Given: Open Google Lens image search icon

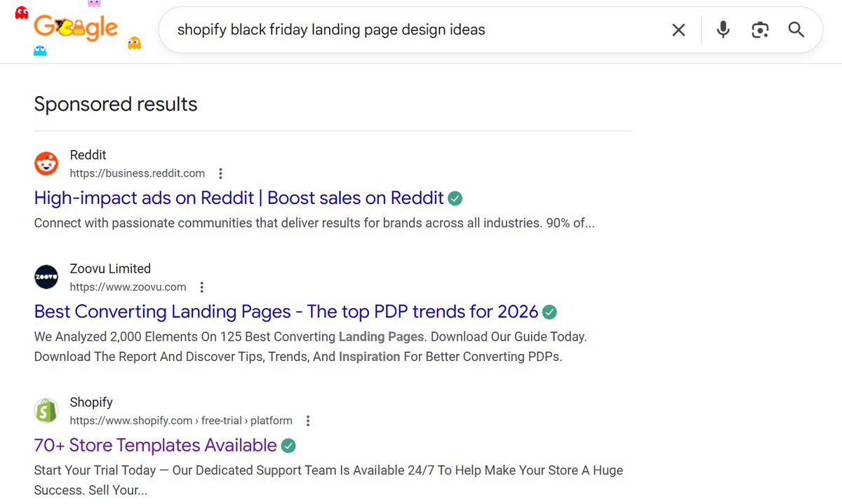Looking at the screenshot, I should click(760, 30).
